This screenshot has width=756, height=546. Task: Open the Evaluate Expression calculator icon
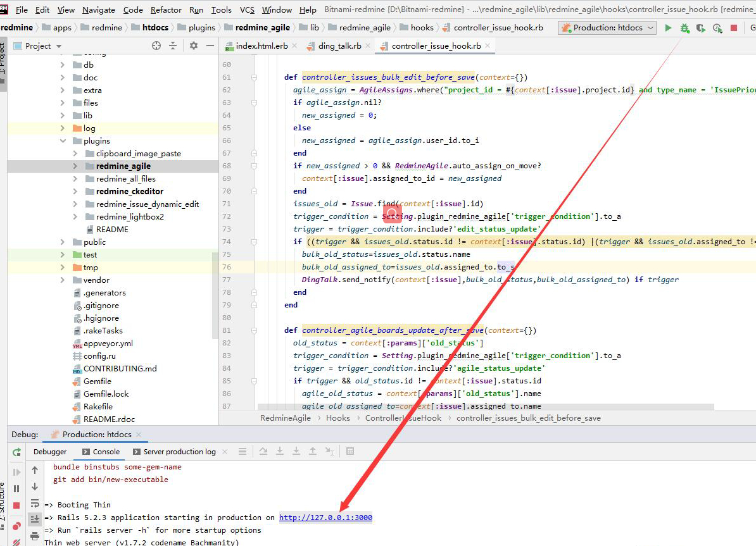tap(350, 452)
